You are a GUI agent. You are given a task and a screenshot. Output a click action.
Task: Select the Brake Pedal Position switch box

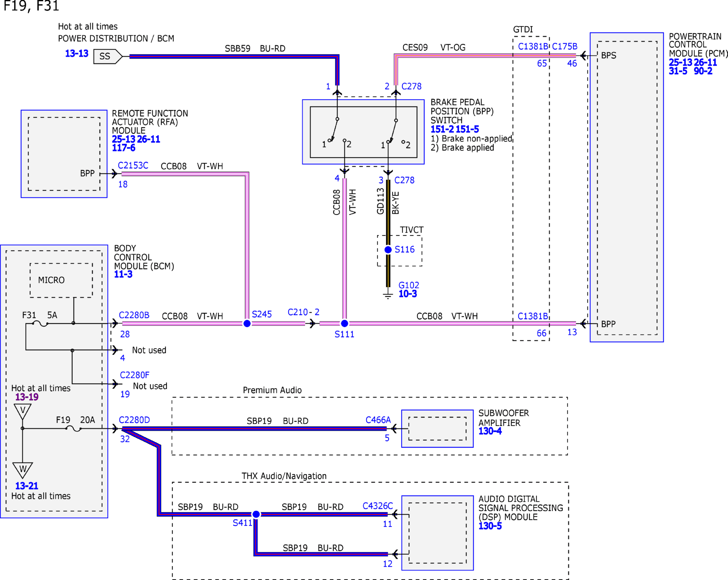[363, 132]
